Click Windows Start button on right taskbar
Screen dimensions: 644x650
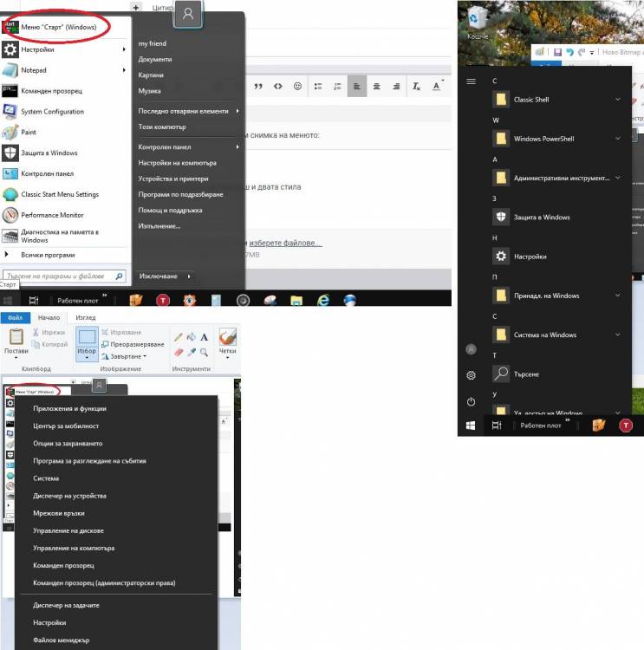click(x=471, y=426)
